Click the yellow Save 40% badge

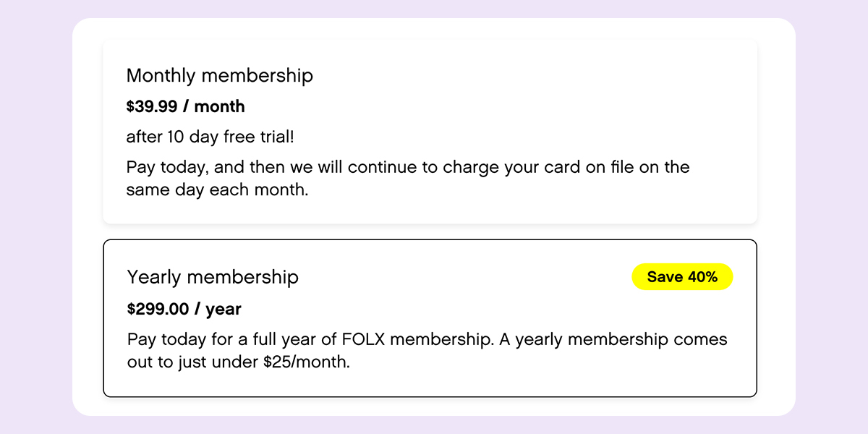coord(682,277)
